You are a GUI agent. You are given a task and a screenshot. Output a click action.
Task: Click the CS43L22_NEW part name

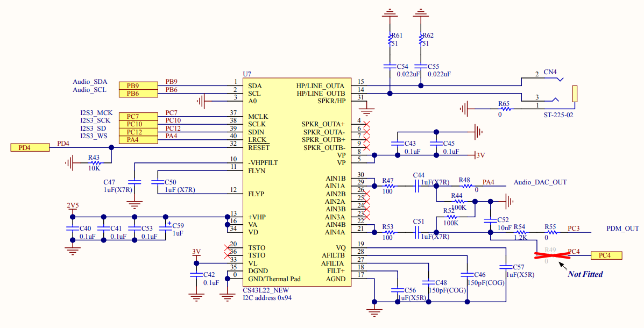[266, 290]
